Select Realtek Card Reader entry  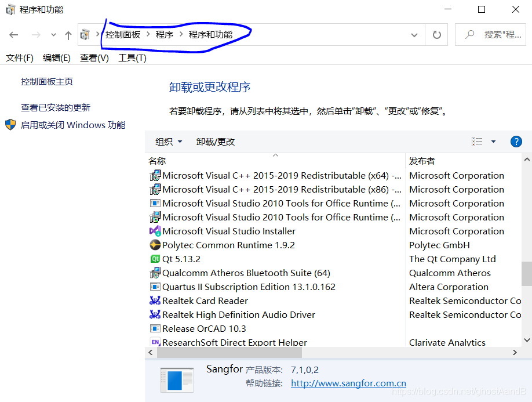click(x=205, y=301)
